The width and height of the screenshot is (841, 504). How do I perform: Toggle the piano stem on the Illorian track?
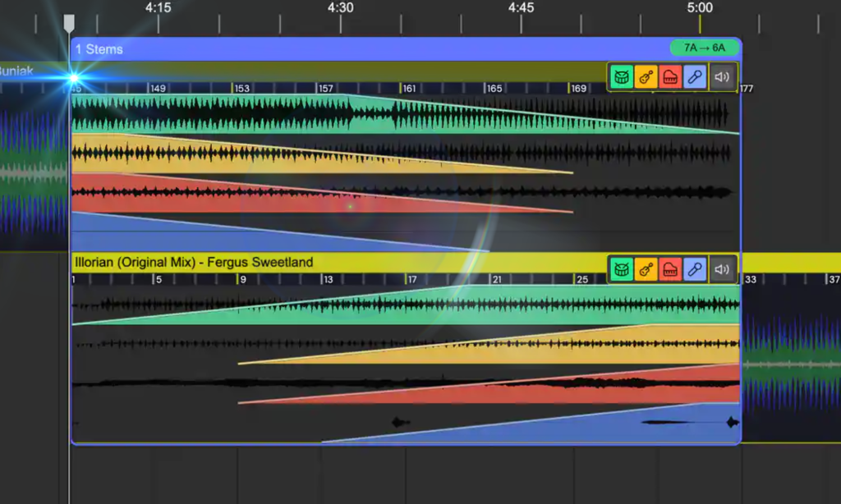[x=671, y=268]
